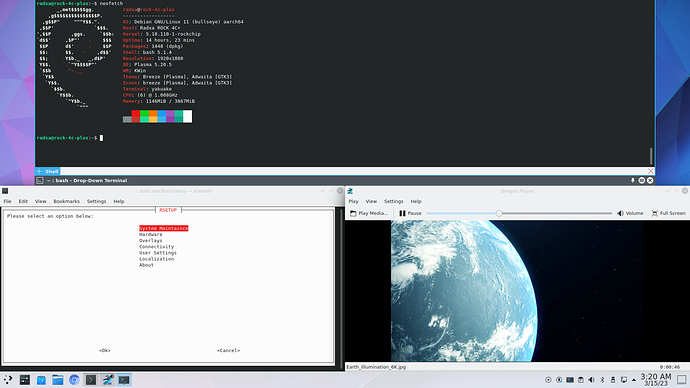The image size is (690, 388).
Task: Click the Dragon Player seek slider handle
Action: click(499, 213)
